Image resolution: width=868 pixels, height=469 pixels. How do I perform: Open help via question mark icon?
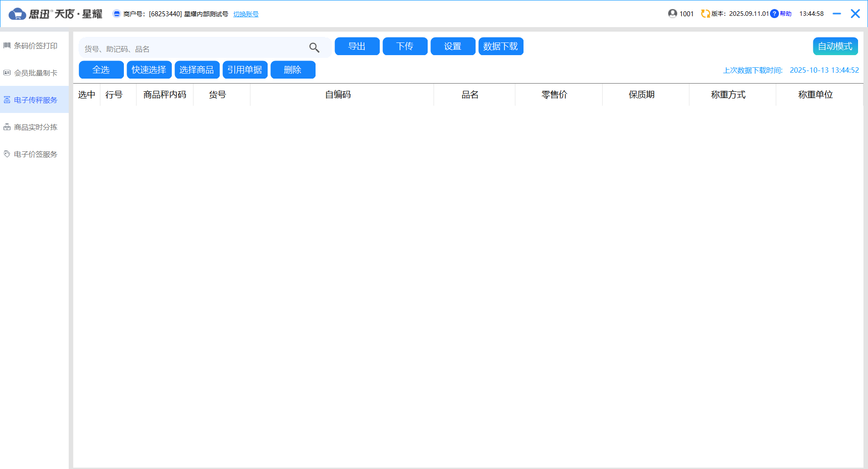[774, 14]
